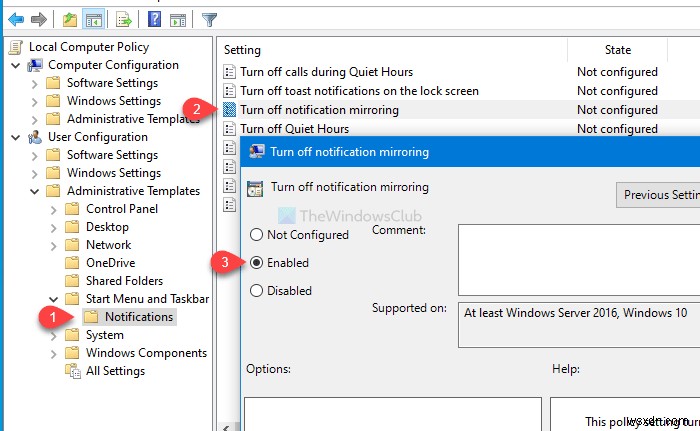The height and width of the screenshot is (431, 700).
Task: Expand the Desktop folder node
Action: (54, 228)
